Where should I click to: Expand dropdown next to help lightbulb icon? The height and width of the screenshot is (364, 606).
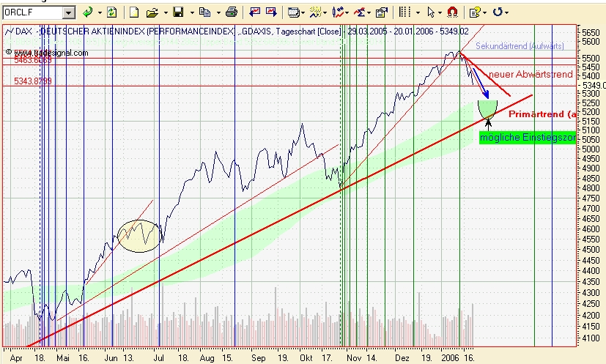484,12
